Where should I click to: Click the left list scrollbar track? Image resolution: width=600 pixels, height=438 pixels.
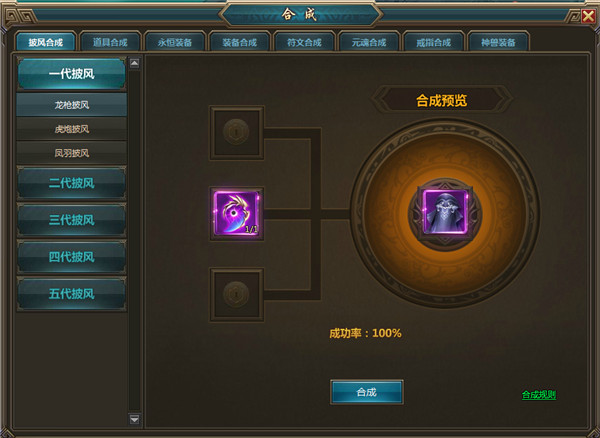tap(134, 241)
